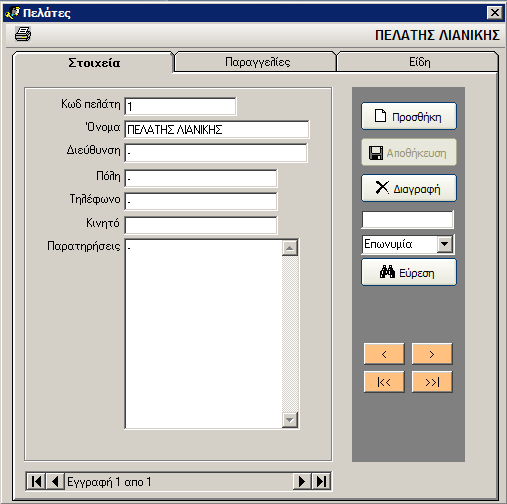Close the Πελάτες window

[x=495, y=13]
